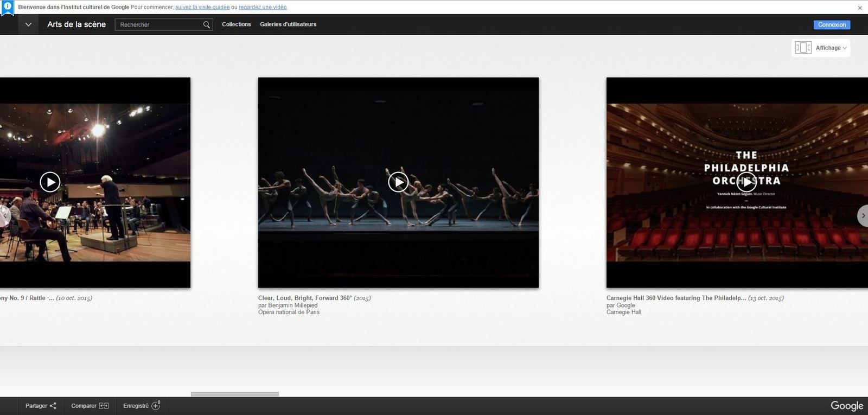Open 'Opéra national de Paris' collection text

[289, 312]
